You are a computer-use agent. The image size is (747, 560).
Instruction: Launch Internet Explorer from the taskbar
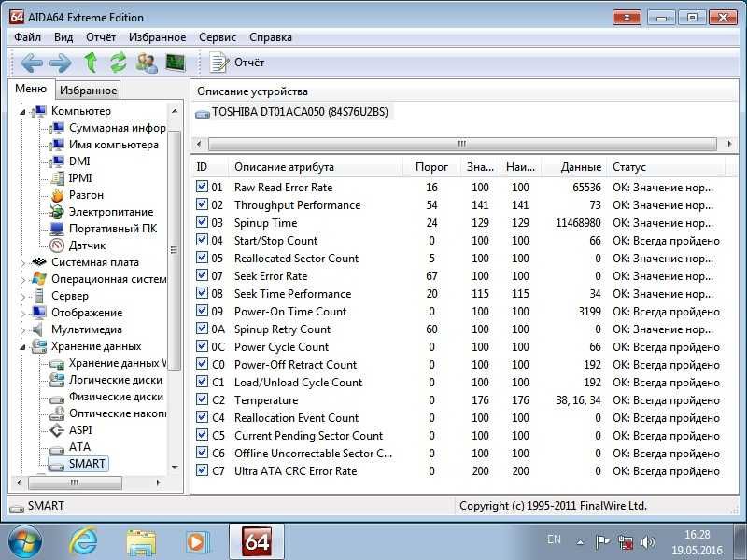click(x=83, y=542)
